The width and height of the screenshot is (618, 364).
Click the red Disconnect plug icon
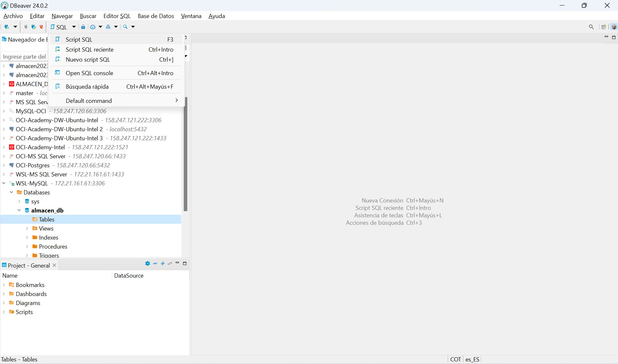pos(41,27)
